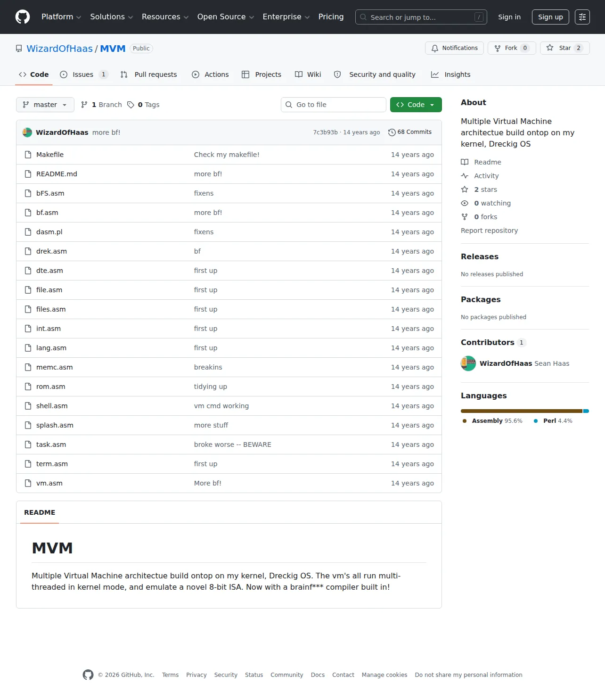The height and width of the screenshot is (700, 605).
Task: Click the book icon beside Readme
Action: [x=465, y=162]
